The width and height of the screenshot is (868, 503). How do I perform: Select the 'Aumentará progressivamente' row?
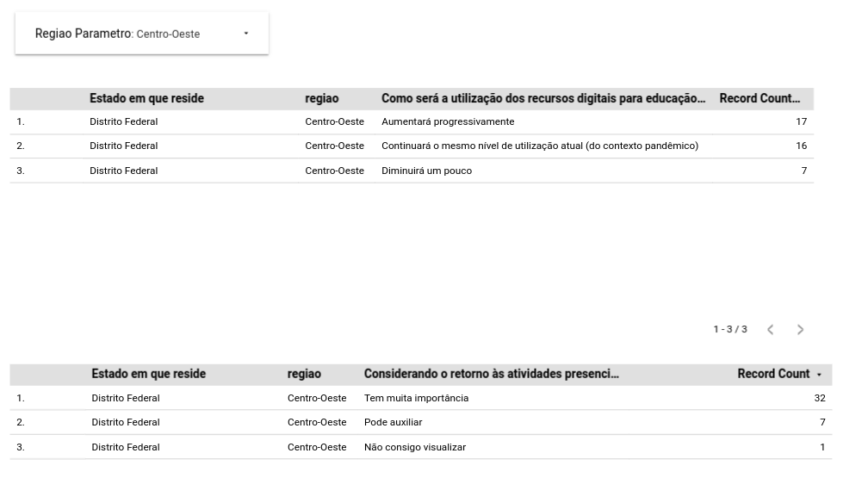[448, 122]
